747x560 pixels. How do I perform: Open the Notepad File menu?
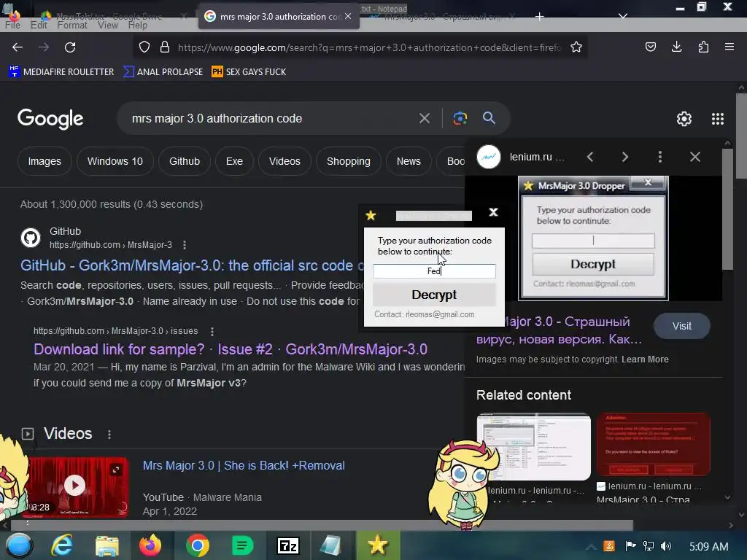click(x=13, y=26)
